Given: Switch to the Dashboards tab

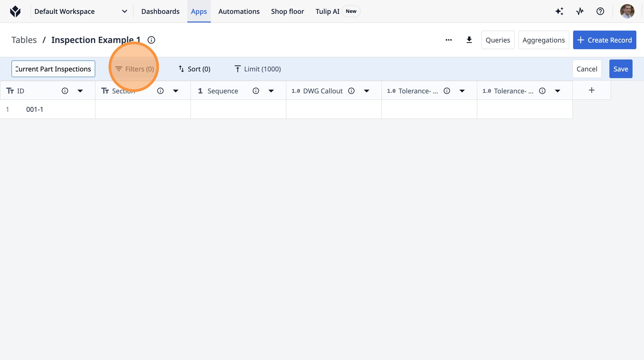Looking at the screenshot, I should 160,11.
